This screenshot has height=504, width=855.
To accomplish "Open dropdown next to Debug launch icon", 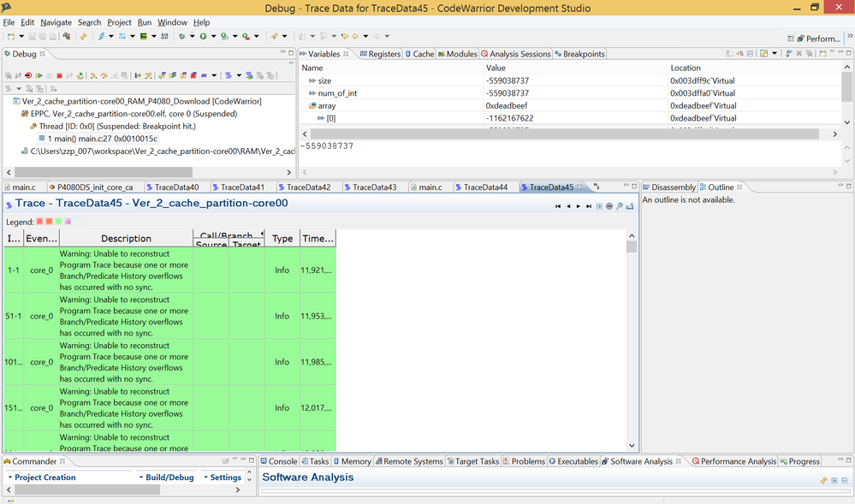I will 192,36.
